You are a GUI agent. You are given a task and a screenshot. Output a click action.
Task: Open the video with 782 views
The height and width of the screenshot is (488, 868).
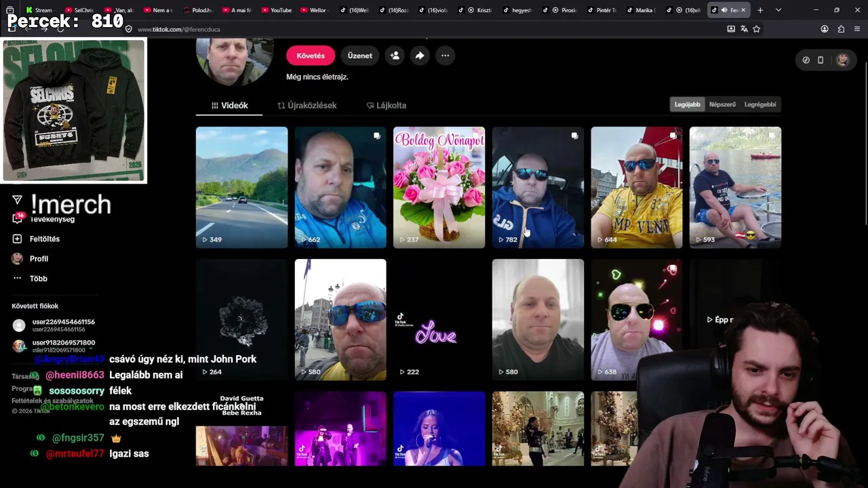point(538,187)
